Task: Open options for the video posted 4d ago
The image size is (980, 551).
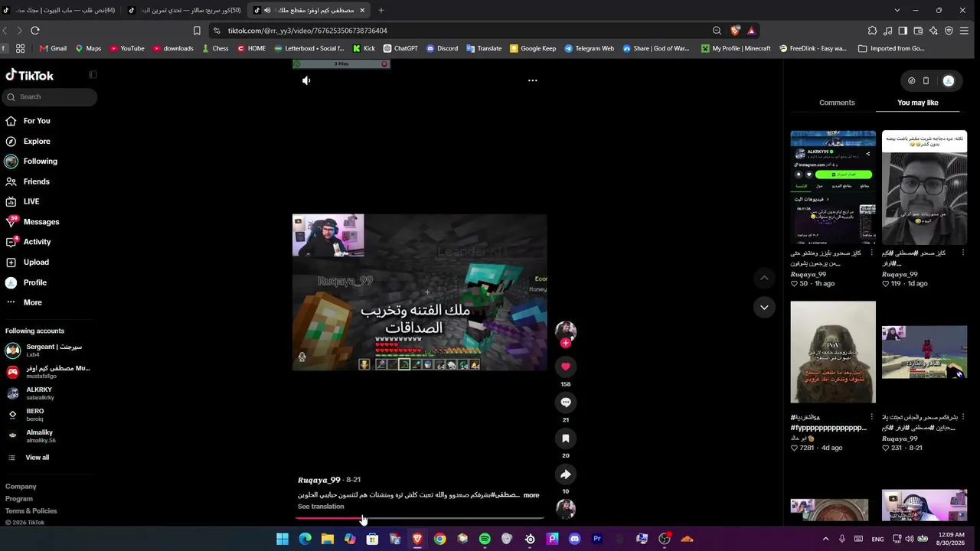Action: click(x=871, y=417)
